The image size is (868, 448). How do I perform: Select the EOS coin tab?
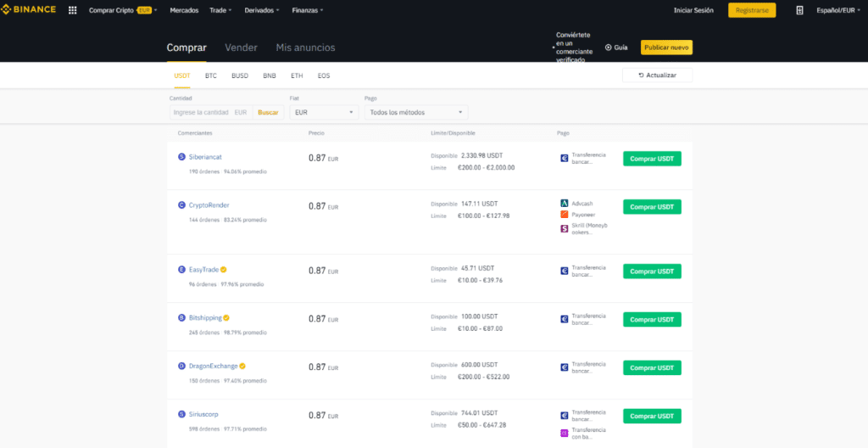[x=324, y=76]
